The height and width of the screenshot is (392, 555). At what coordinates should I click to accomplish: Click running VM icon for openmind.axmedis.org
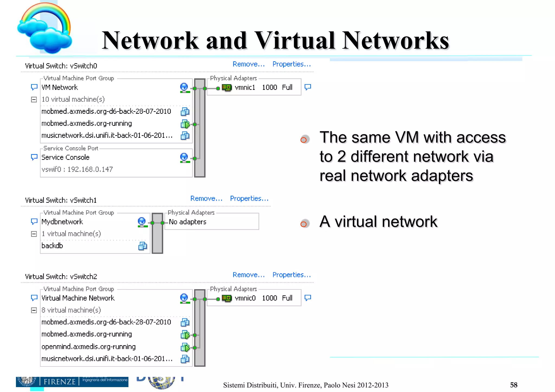(x=185, y=347)
